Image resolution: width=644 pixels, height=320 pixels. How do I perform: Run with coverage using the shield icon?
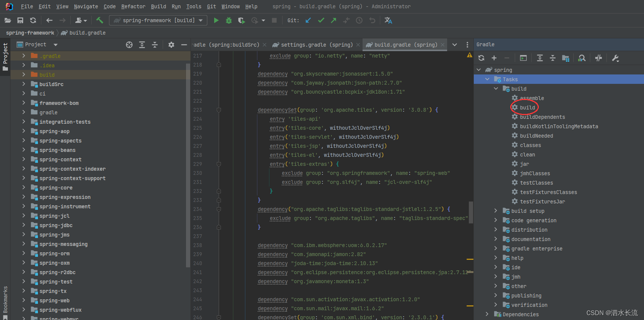click(x=242, y=20)
